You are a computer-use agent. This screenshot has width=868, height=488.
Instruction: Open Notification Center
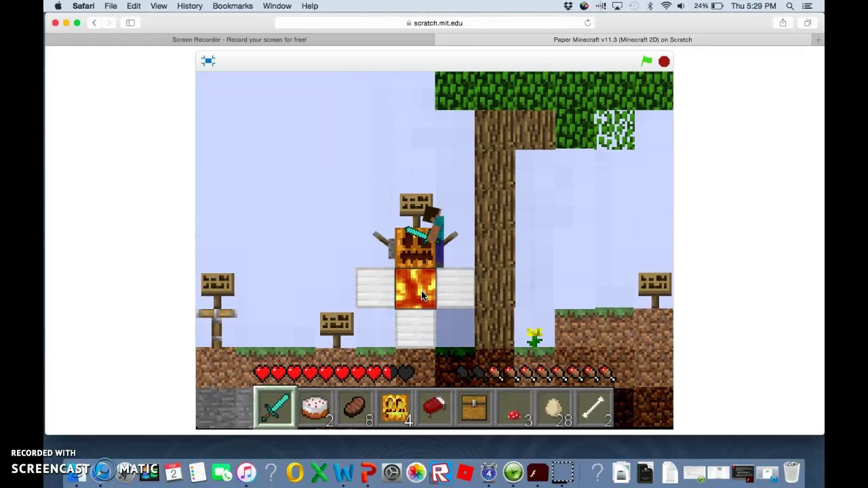(x=807, y=6)
